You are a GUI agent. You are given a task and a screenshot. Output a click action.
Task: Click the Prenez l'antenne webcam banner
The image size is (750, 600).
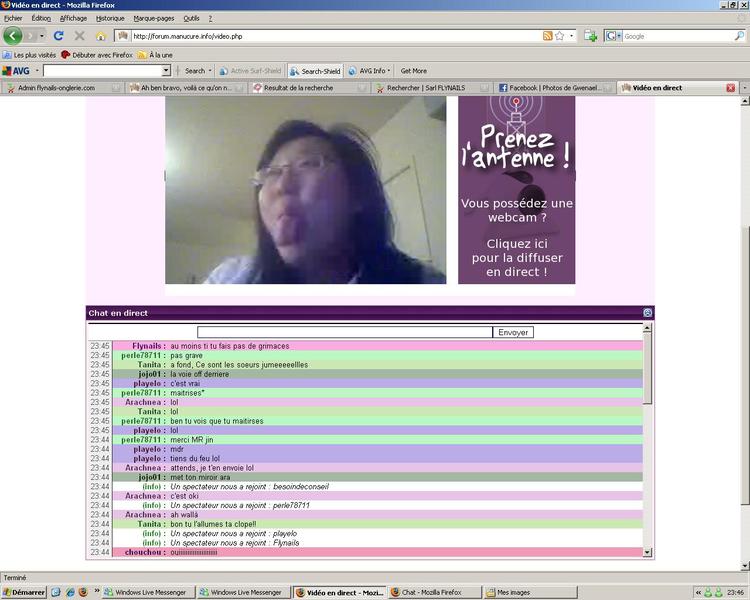[x=516, y=190]
